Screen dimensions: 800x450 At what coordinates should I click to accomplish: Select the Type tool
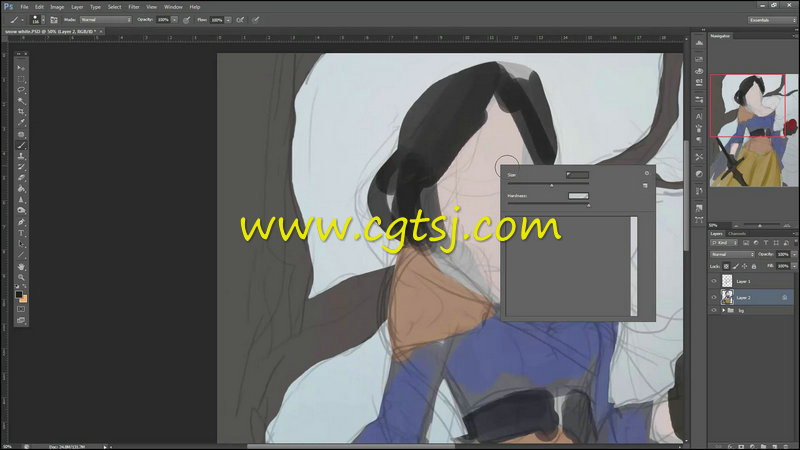[x=21, y=233]
